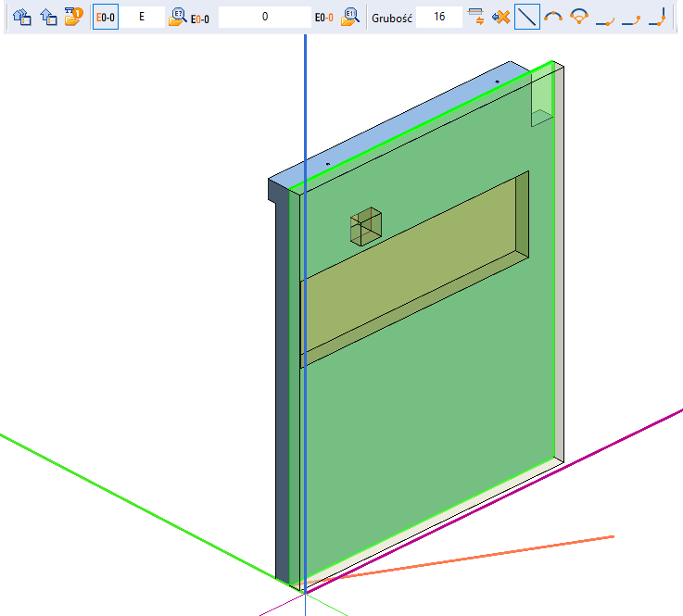Edit the Grubość thickness field
The height and width of the screenshot is (616, 683).
pos(438,17)
